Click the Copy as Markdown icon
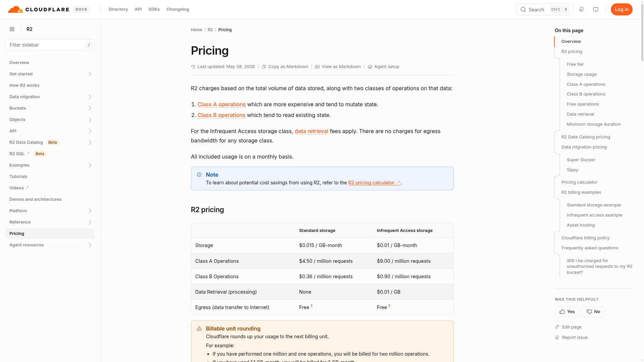The width and height of the screenshot is (644, 362). pos(264,67)
